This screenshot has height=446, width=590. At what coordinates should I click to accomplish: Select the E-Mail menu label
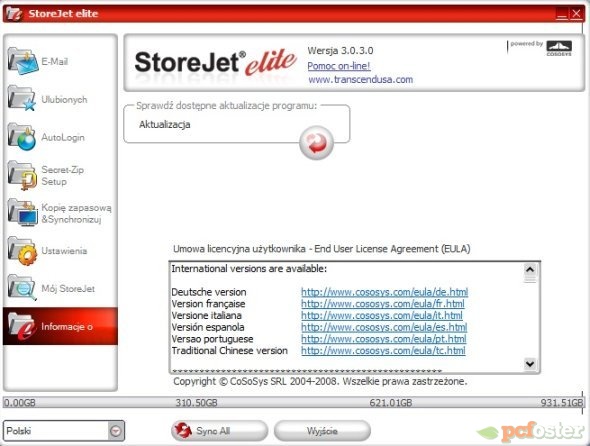tap(55, 61)
